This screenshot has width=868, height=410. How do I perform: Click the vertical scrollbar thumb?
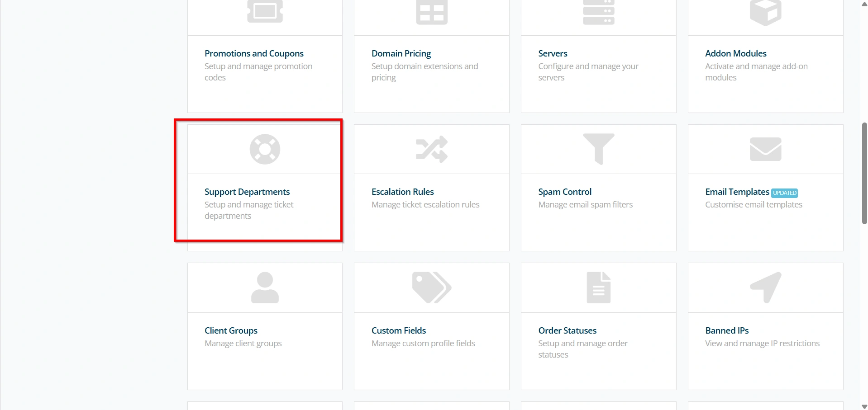[864, 173]
